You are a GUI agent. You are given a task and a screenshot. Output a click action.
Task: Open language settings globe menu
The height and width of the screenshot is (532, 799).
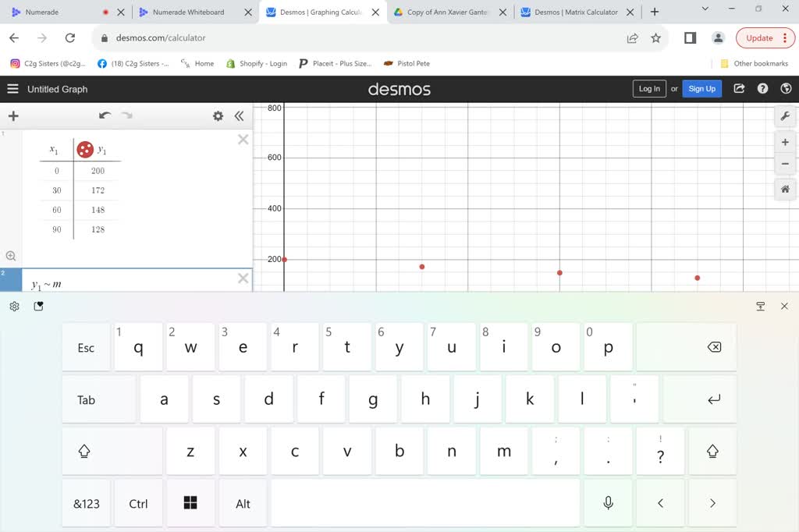pos(786,89)
